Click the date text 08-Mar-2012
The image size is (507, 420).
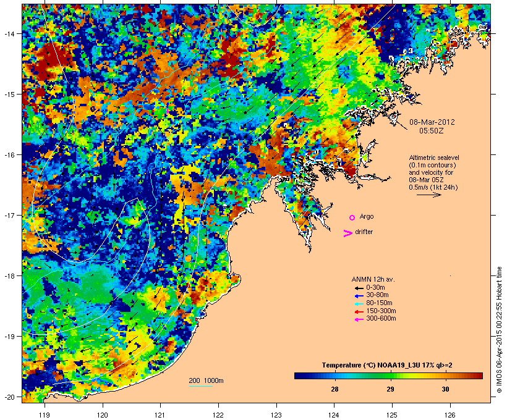(x=432, y=122)
